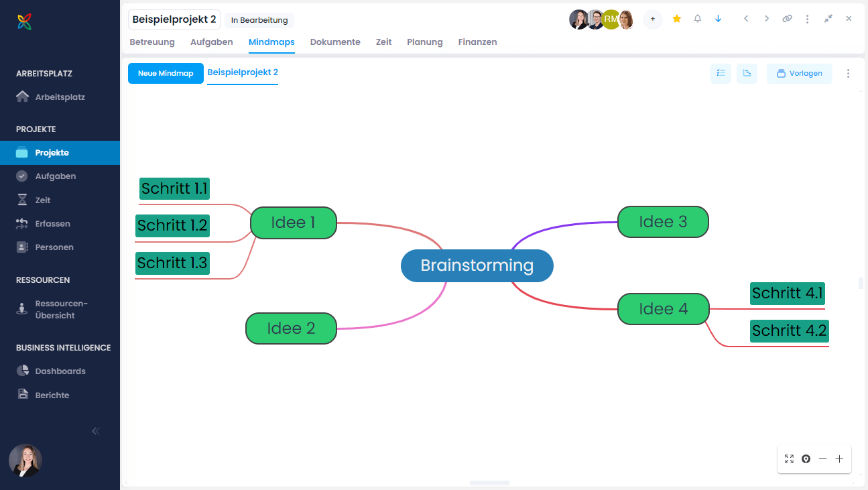
Task: Select the Schritt 4.1 node
Action: 788,294
